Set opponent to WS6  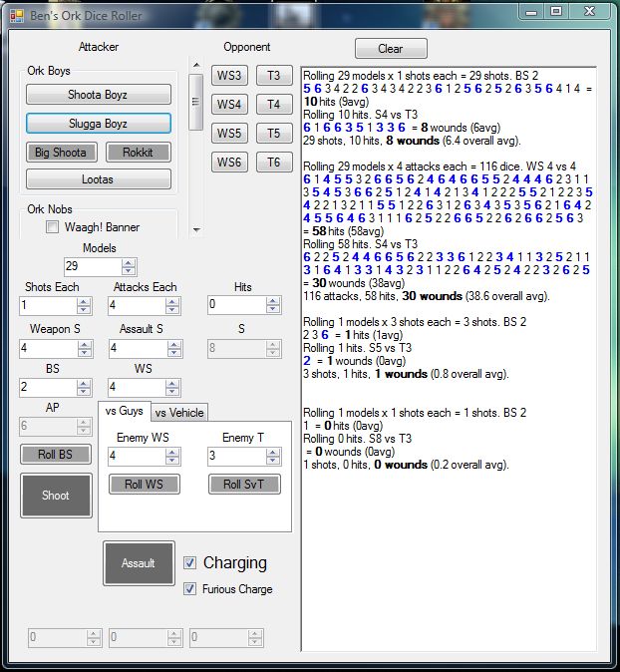pyautogui.click(x=229, y=162)
